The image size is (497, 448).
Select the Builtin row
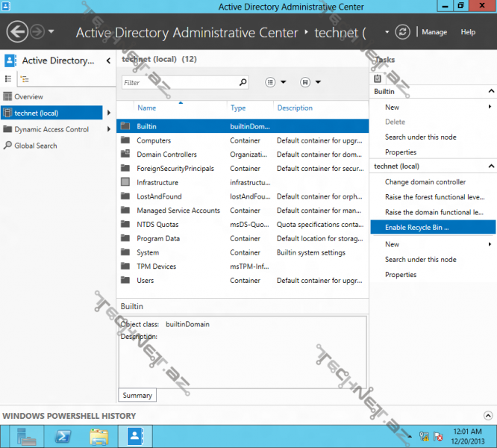click(x=243, y=126)
